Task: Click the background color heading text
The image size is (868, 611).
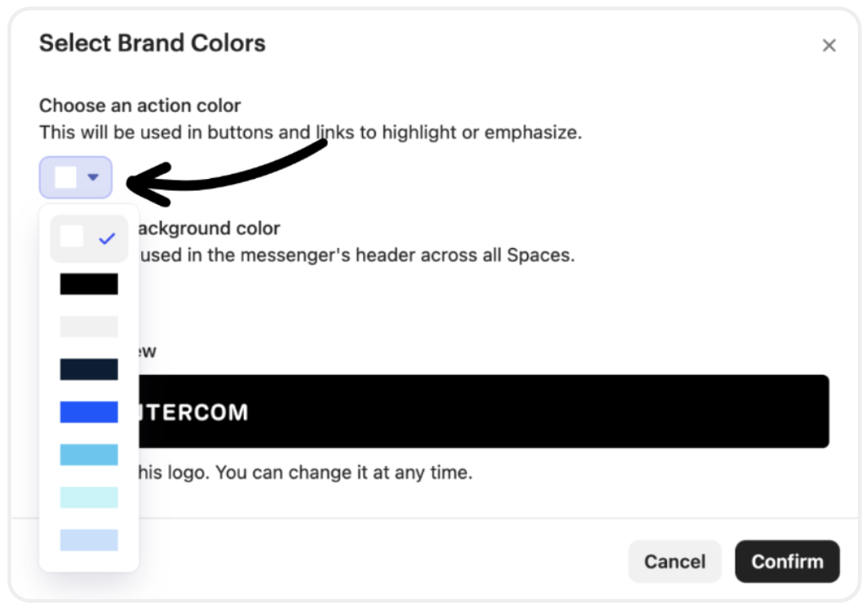Action: click(x=209, y=228)
